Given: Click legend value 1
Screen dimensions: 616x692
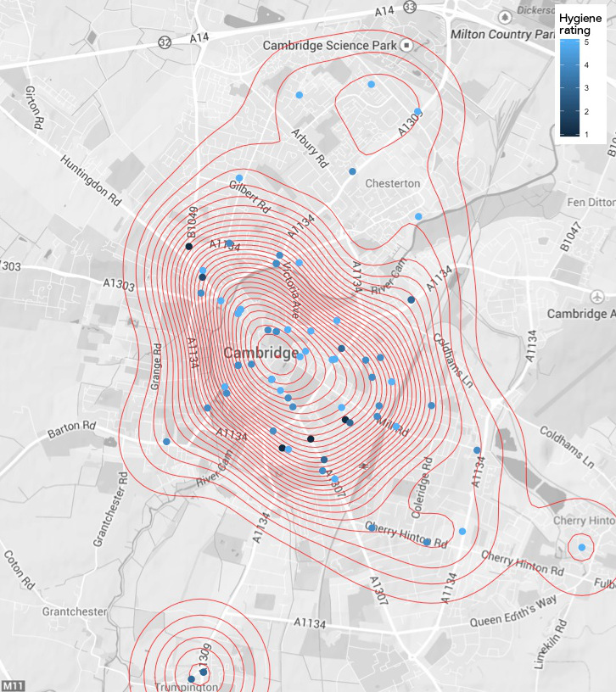Looking at the screenshot, I should [586, 134].
